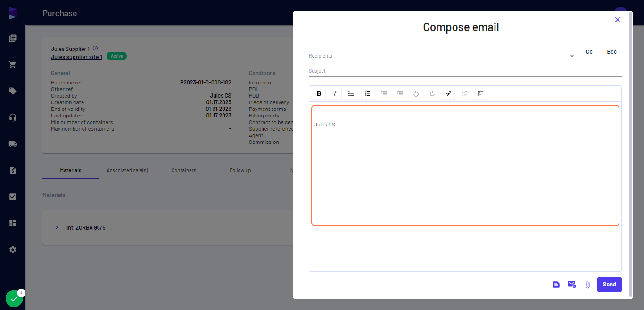Click the app logo in top-left
This screenshot has width=644, height=310.
[13, 13]
